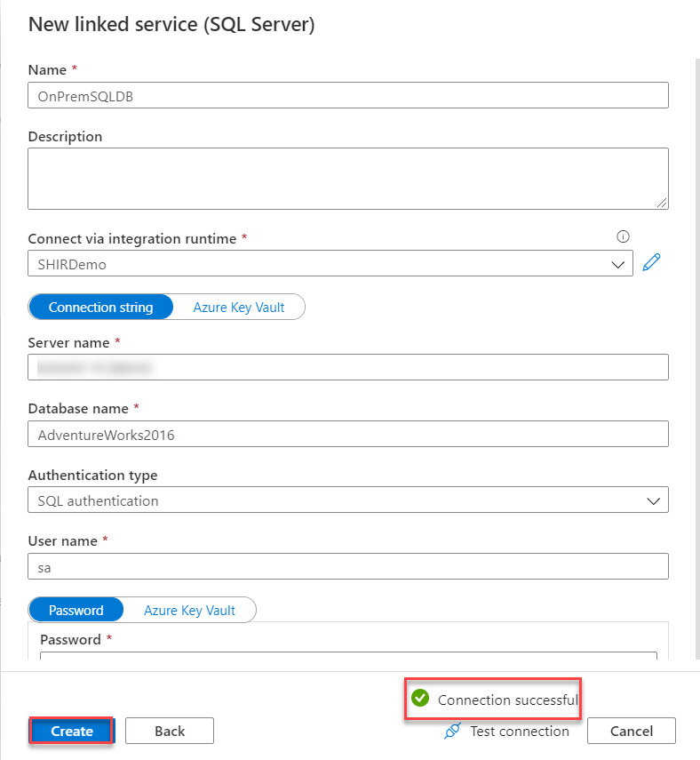Cancel the new linked service
The height and width of the screenshot is (760, 700).
[x=631, y=731]
